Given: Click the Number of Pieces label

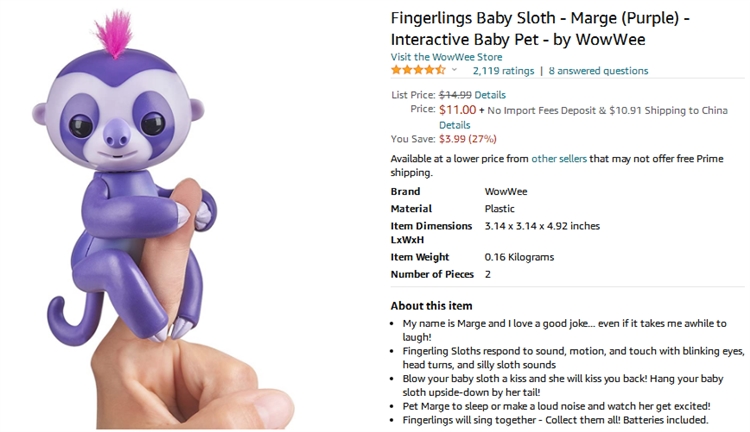Looking at the screenshot, I should pos(431,274).
